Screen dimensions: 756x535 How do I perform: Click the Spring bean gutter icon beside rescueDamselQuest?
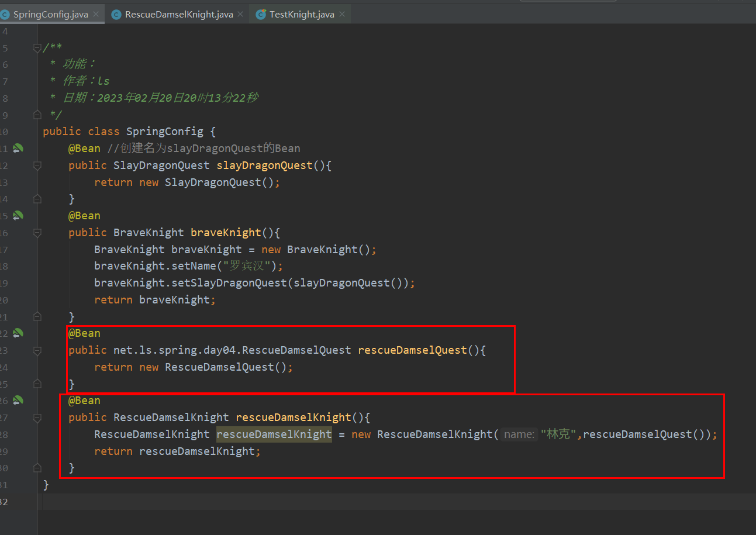18,333
